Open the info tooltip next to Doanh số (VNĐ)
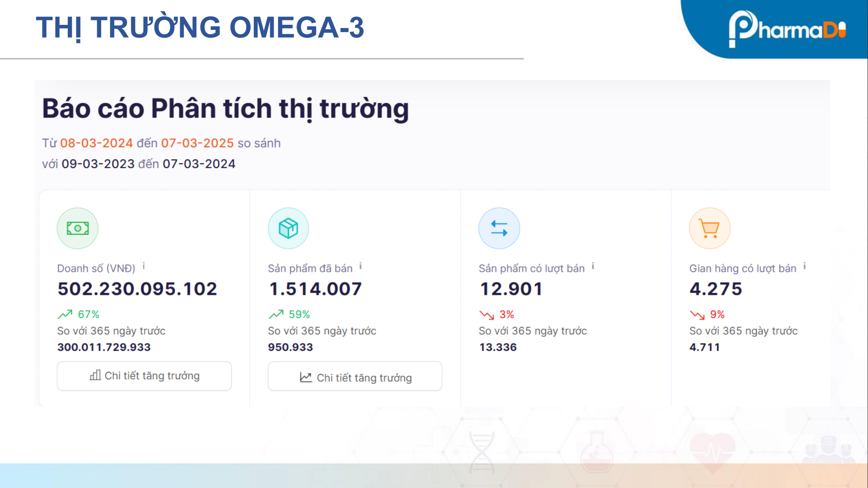 click(144, 265)
